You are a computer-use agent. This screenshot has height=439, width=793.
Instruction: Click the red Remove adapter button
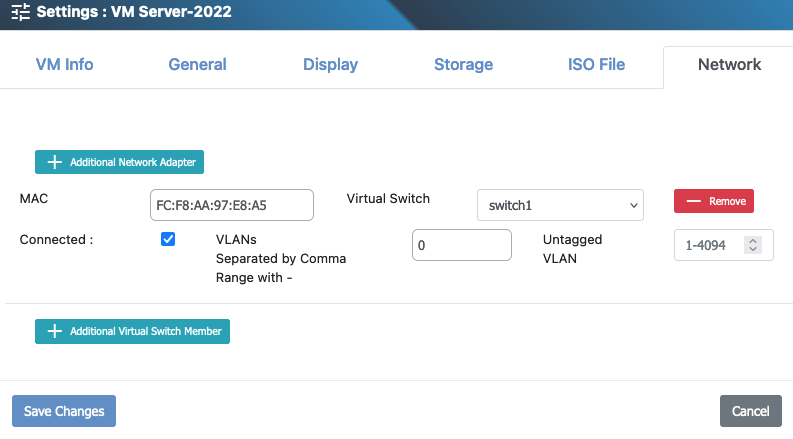coord(713,201)
